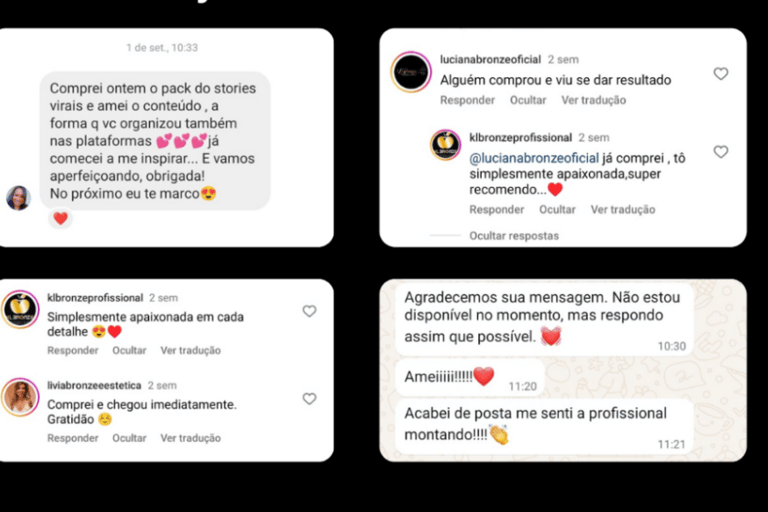This screenshot has width=768, height=512.
Task: Collapse replies via 'Ocultar respostas'
Action: pyautogui.click(x=514, y=236)
